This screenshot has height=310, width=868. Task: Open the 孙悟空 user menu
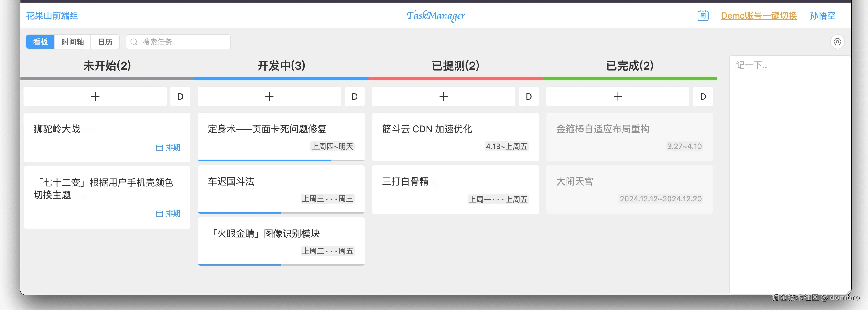tap(822, 16)
